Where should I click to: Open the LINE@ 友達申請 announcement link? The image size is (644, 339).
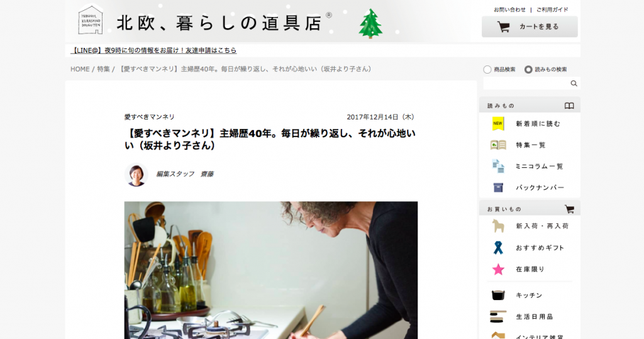[x=153, y=50]
